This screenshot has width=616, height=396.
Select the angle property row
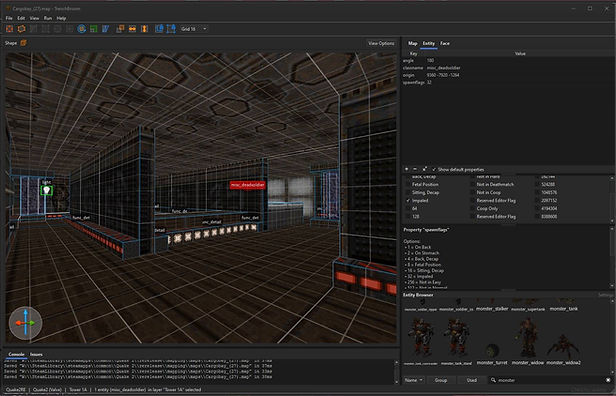pyautogui.click(x=508, y=60)
